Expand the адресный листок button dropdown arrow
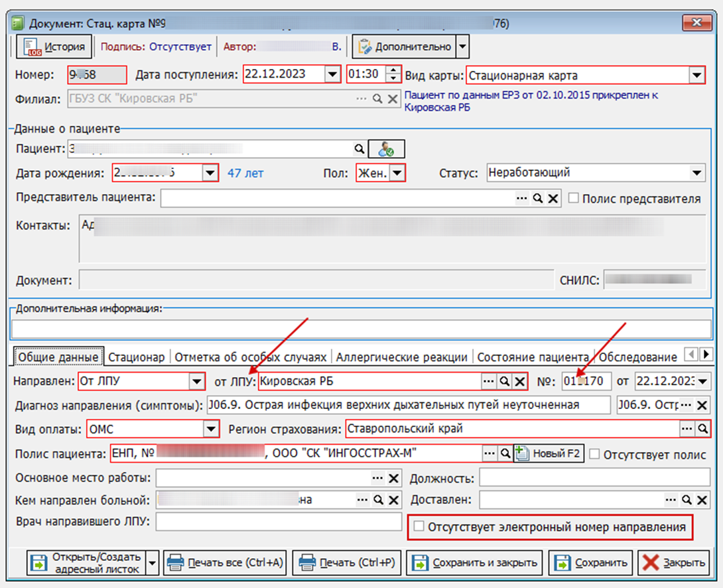The image size is (723, 588). (x=152, y=563)
